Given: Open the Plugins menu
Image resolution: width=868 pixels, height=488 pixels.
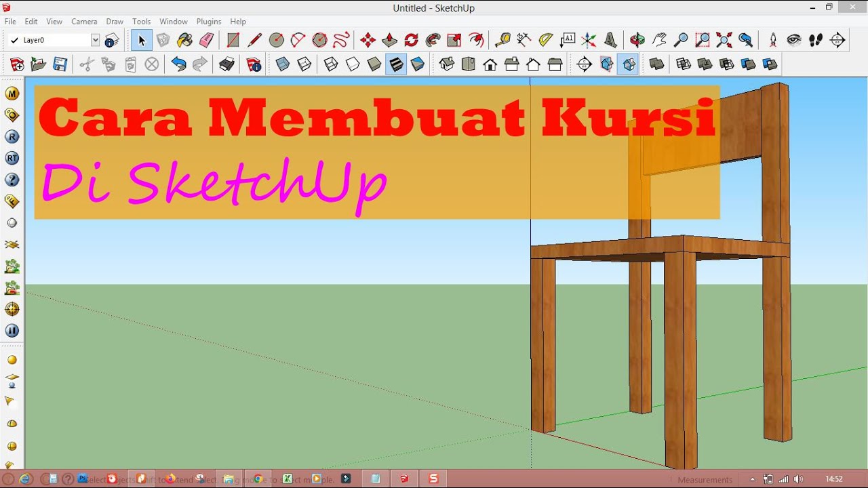Looking at the screenshot, I should click(x=208, y=22).
